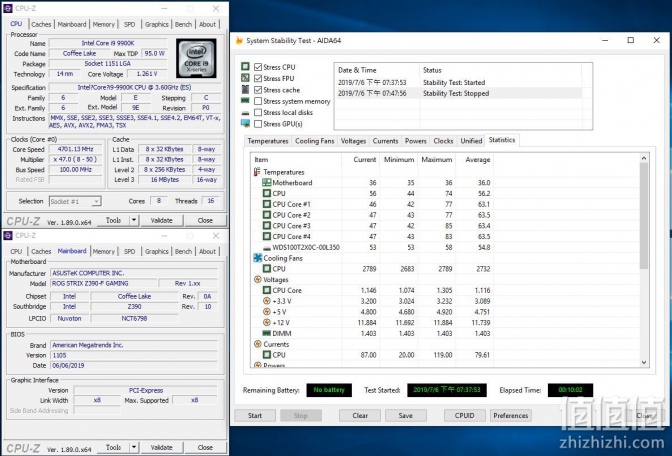
Task: Open the Unified tab
Action: click(x=471, y=141)
